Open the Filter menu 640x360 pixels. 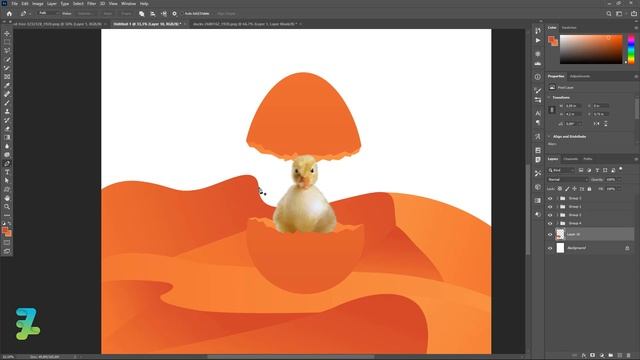pos(91,4)
